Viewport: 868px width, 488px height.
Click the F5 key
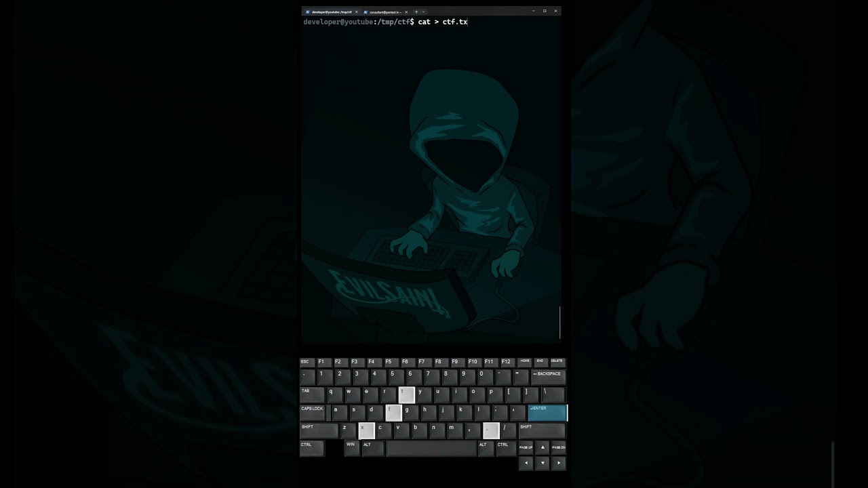pyautogui.click(x=391, y=363)
